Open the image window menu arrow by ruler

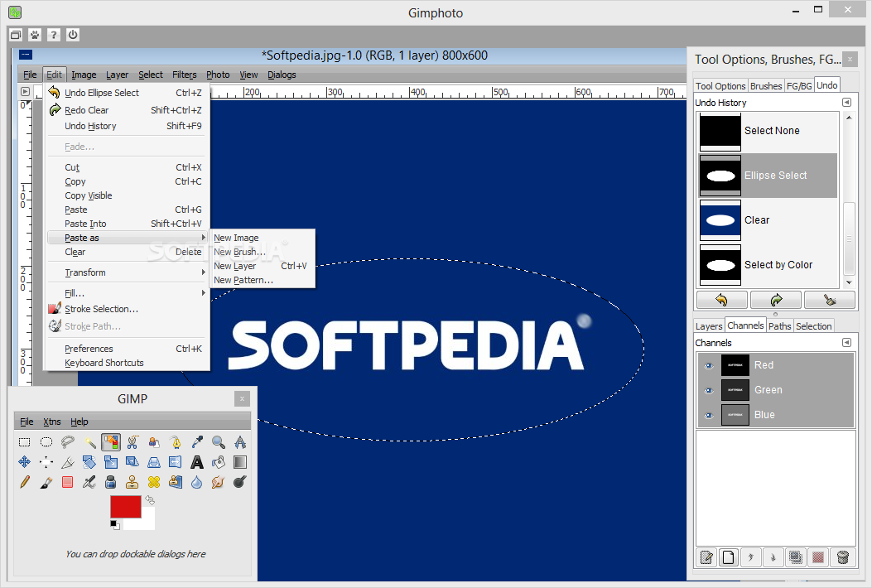pos(25,91)
